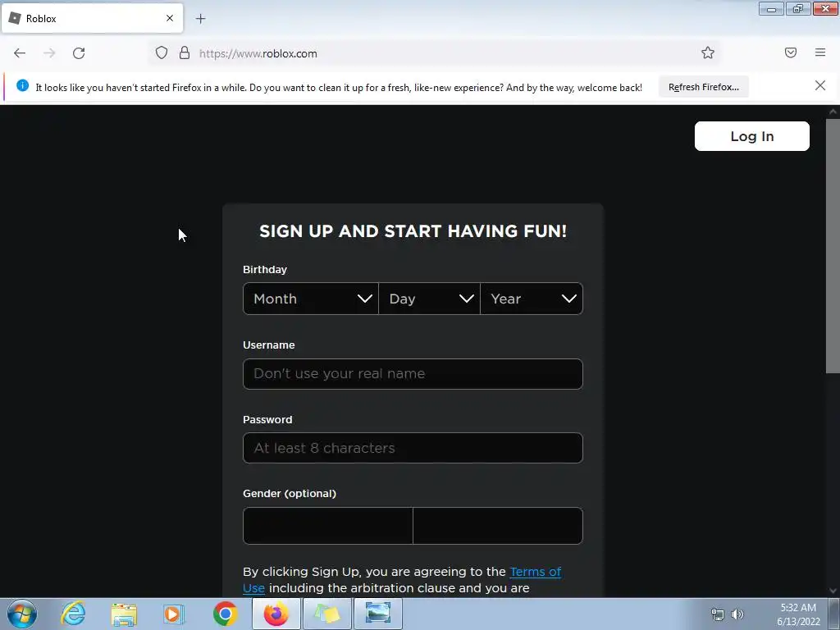Bookmark this page with the star icon
The width and height of the screenshot is (840, 630).
(x=708, y=52)
